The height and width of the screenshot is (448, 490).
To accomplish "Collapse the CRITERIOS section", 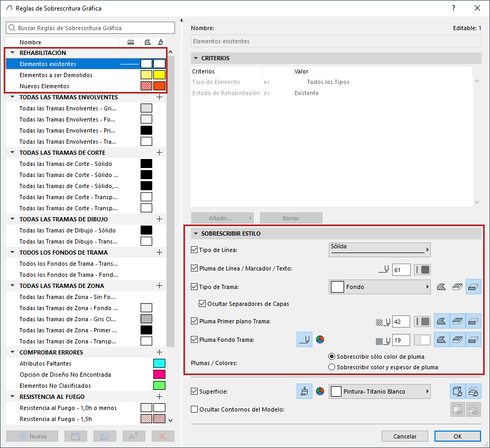I will point(196,58).
